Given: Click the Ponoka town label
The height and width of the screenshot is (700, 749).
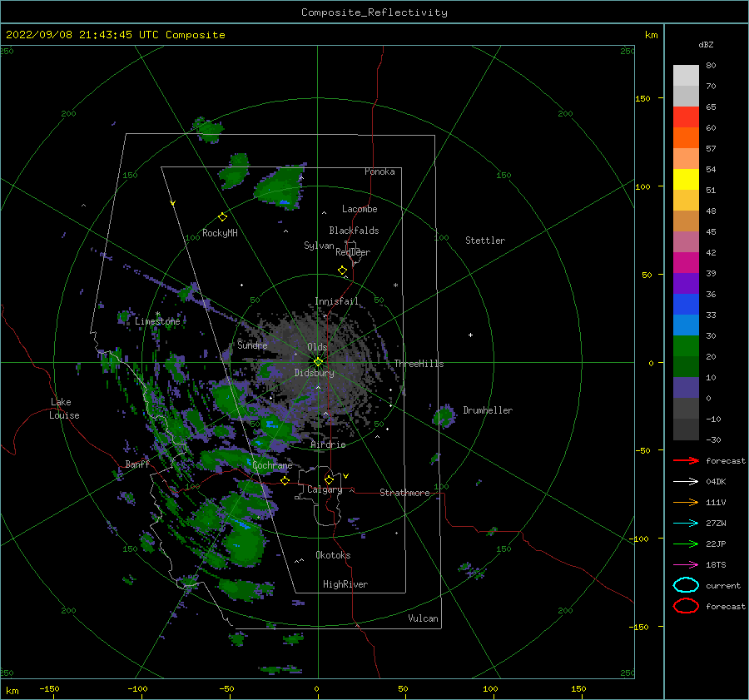Looking at the screenshot, I should (379, 171).
